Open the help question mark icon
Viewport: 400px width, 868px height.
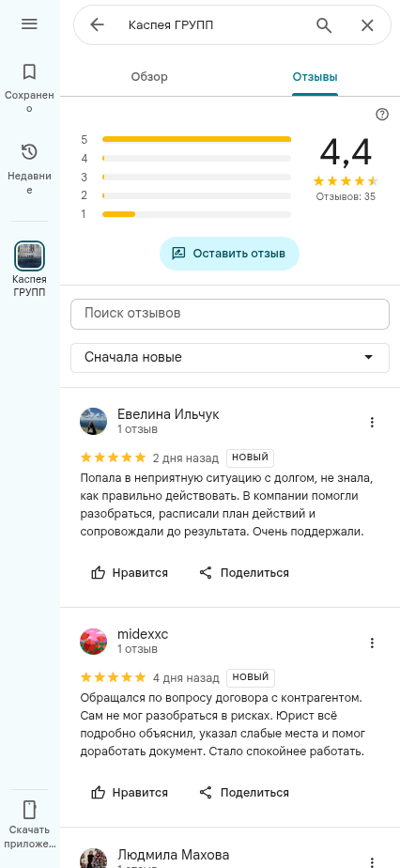click(382, 115)
